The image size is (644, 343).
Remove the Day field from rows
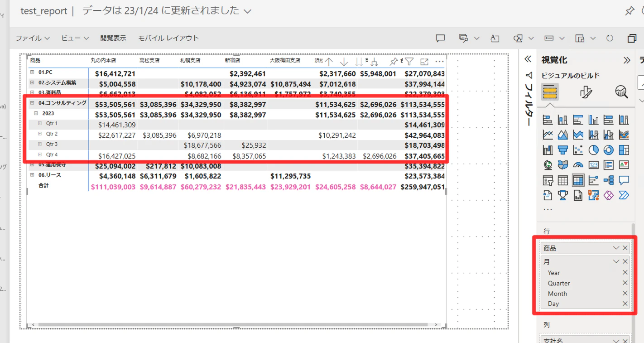coord(625,304)
